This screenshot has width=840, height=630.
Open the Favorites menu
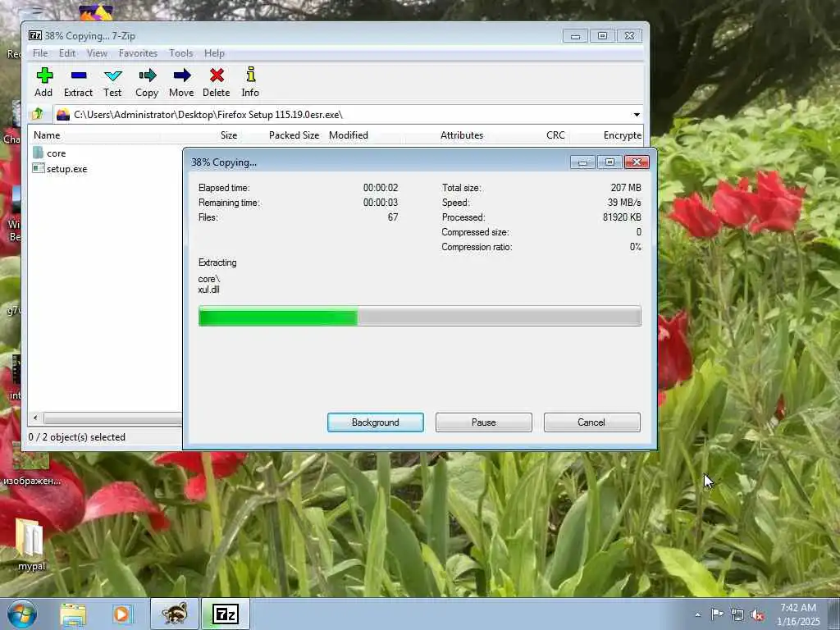pos(138,53)
